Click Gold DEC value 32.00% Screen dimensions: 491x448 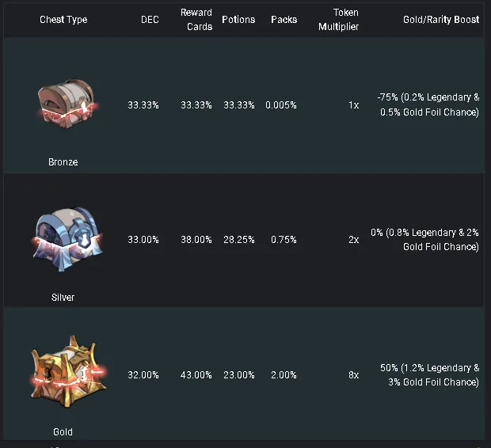pos(143,374)
